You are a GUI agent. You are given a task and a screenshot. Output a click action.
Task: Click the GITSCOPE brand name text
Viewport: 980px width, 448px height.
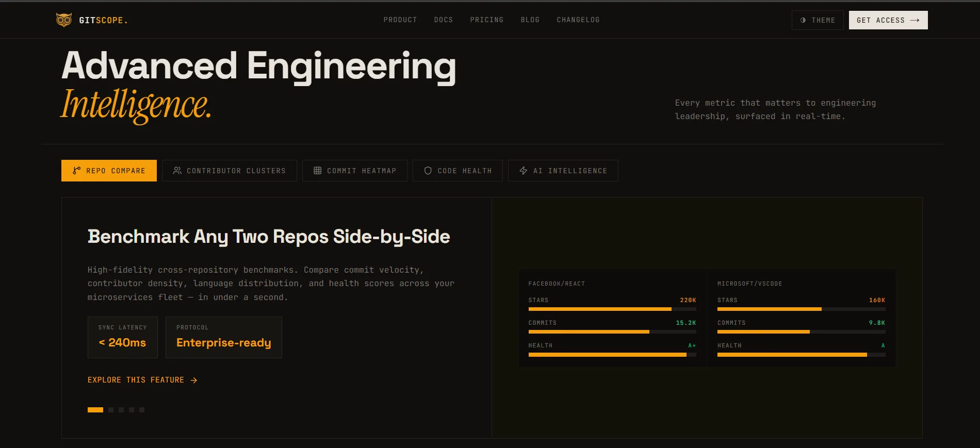pyautogui.click(x=103, y=21)
